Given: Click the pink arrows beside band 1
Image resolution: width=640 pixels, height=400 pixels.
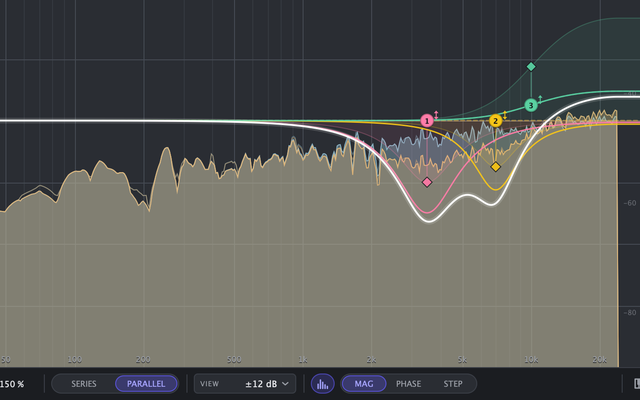Looking at the screenshot, I should pyautogui.click(x=436, y=115).
